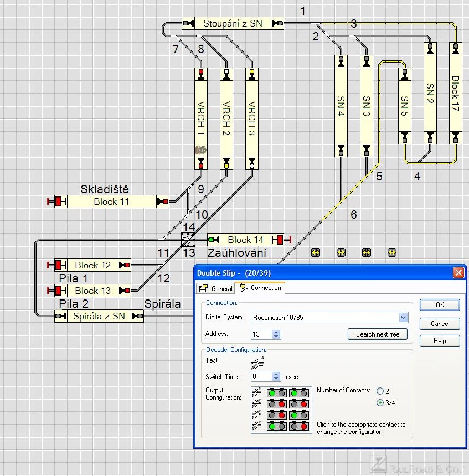Click the Test double slip icon
This screenshot has height=476, width=469.
pos(257,362)
